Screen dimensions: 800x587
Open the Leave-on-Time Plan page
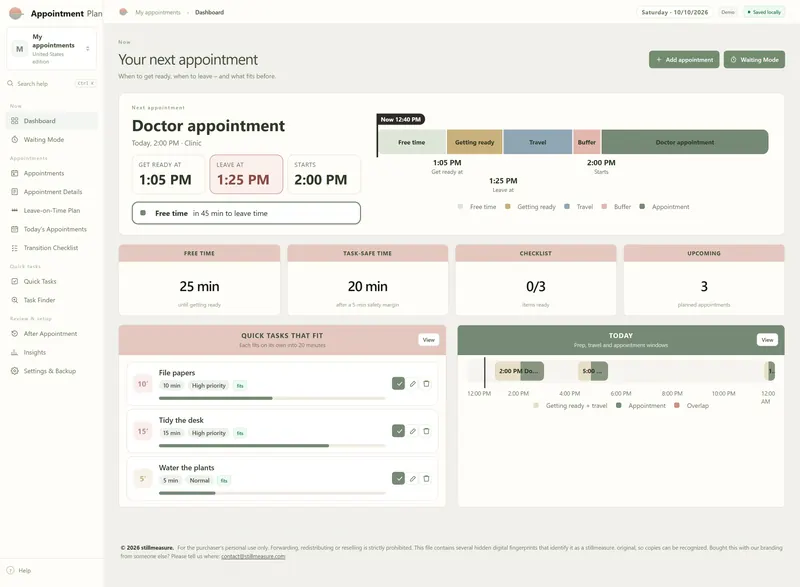click(51, 211)
